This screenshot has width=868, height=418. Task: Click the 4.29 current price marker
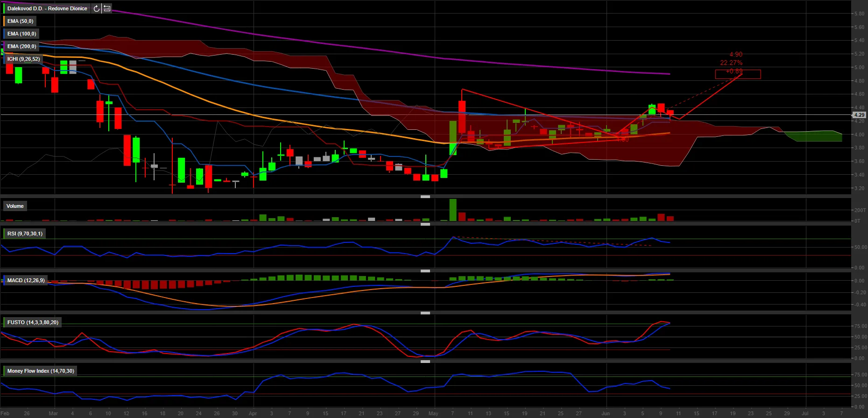(x=859, y=115)
